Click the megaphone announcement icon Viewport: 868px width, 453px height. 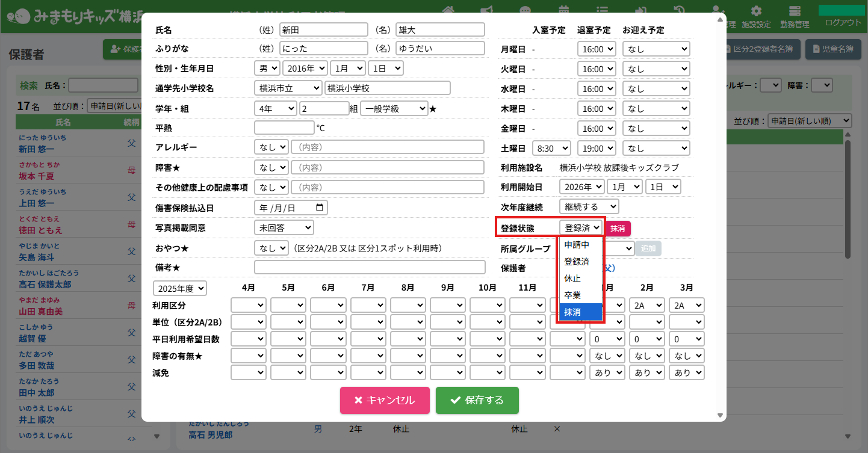click(486, 10)
